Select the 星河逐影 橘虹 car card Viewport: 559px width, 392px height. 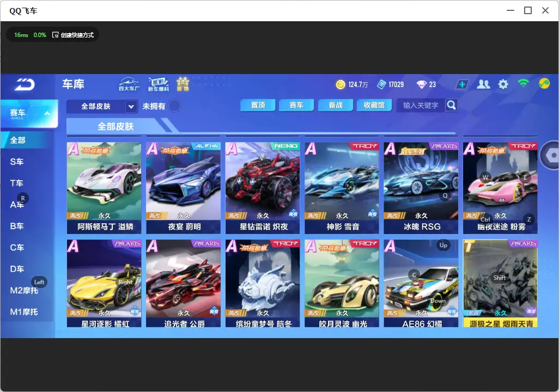pos(104,283)
